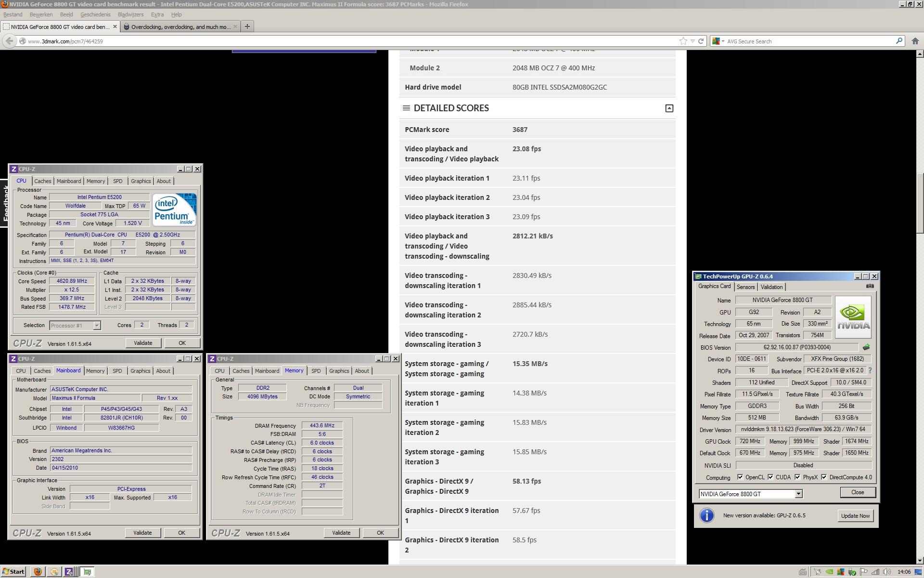The image size is (924, 578).
Task: Open Caches tab in top CPU-Z window
Action: click(x=42, y=181)
